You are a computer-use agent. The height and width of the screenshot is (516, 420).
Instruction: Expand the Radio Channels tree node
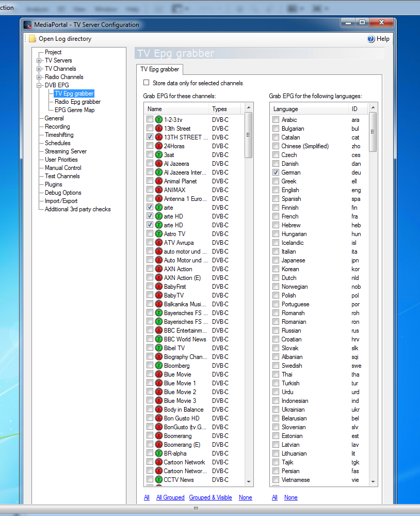(39, 77)
